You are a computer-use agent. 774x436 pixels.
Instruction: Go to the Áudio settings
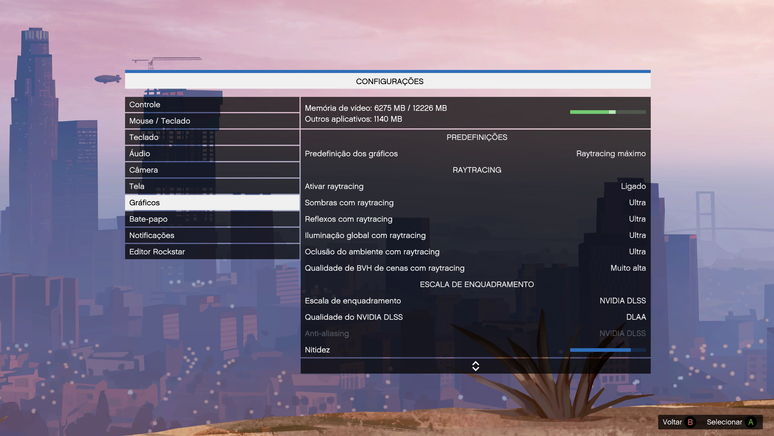point(212,154)
